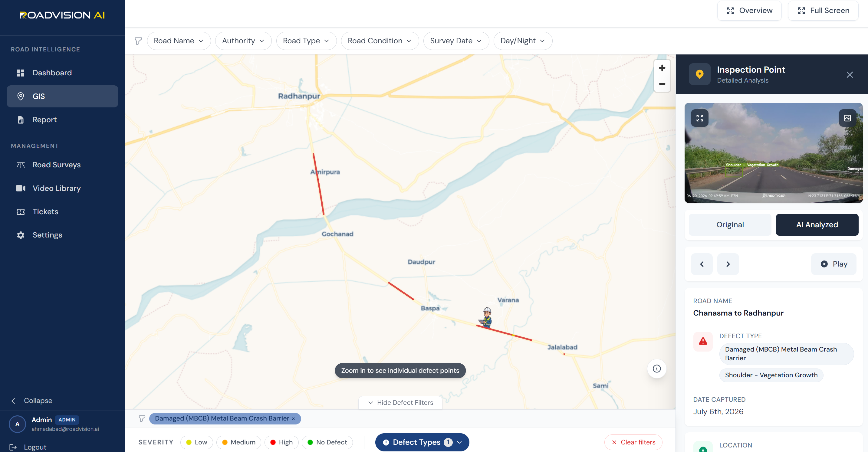Image resolution: width=868 pixels, height=452 pixels.
Task: Click the defect filter funnel icon
Action: click(142, 418)
